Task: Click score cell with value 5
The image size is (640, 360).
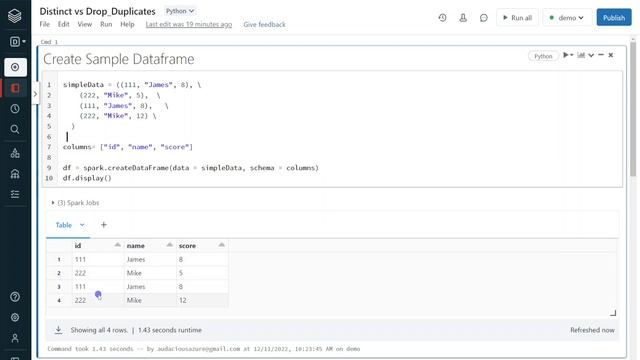Action: pos(202,273)
